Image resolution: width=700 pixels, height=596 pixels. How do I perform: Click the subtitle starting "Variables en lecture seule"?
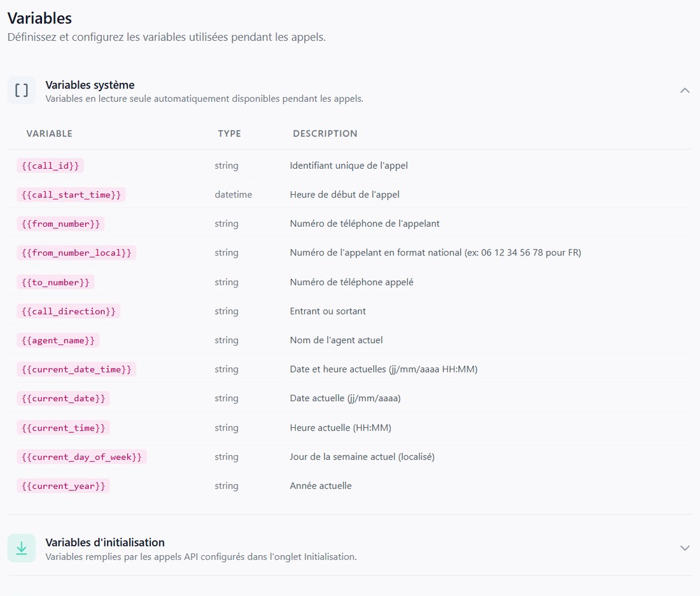point(204,99)
